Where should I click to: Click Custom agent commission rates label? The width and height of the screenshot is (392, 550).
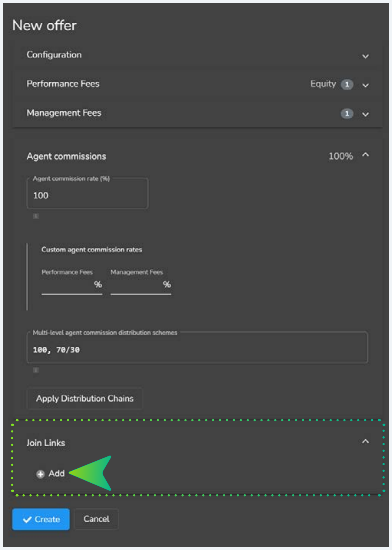pos(92,249)
